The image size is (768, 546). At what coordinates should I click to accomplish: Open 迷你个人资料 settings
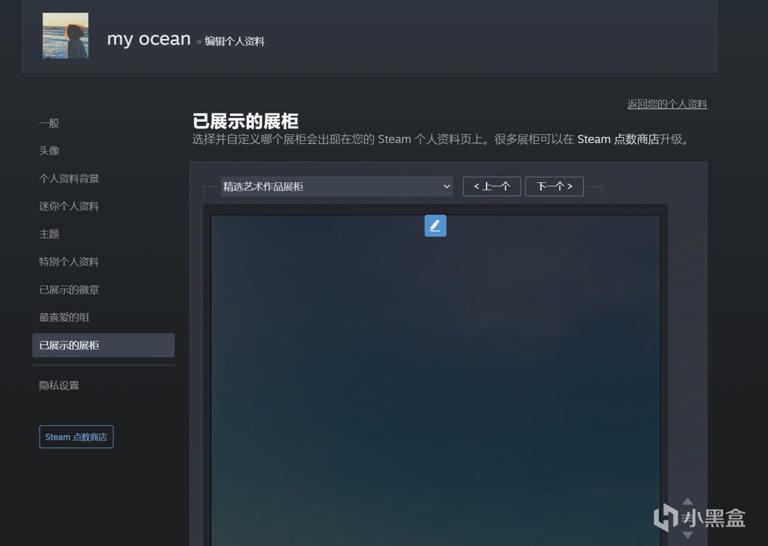point(69,206)
